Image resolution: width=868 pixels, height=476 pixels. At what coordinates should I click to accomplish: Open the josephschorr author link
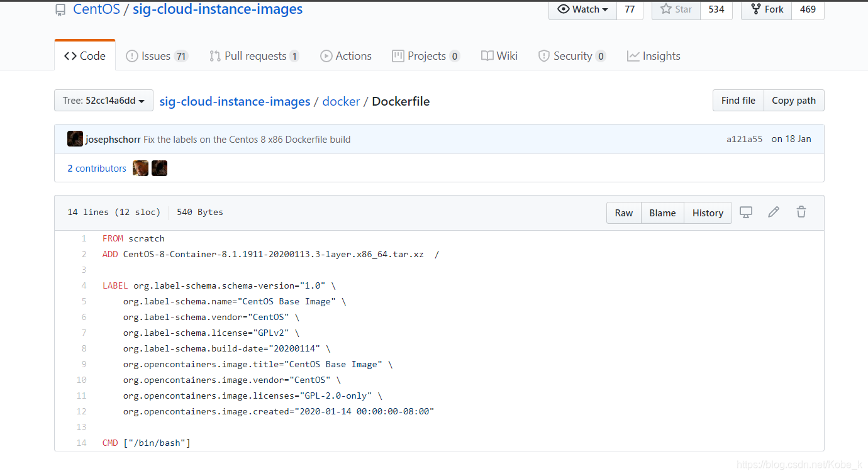[113, 140]
